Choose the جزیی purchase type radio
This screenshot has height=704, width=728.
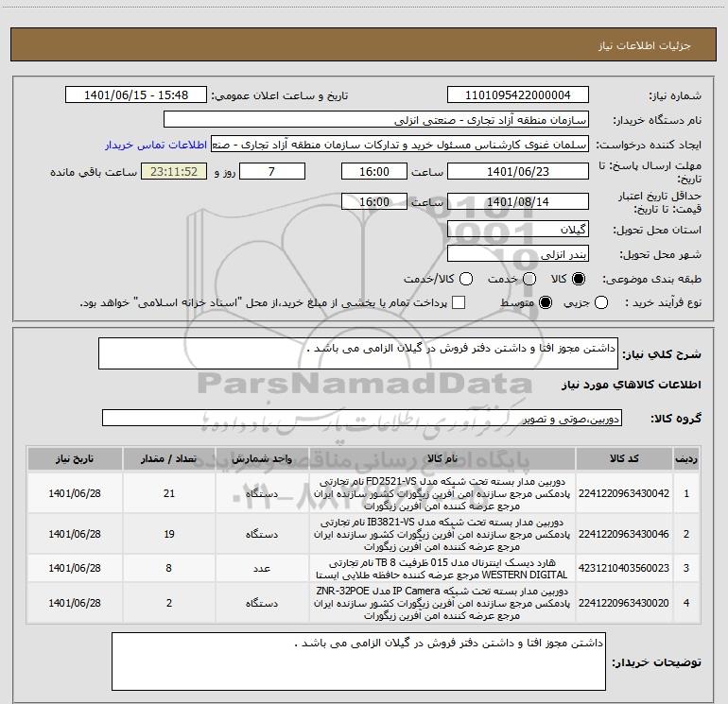click(600, 302)
